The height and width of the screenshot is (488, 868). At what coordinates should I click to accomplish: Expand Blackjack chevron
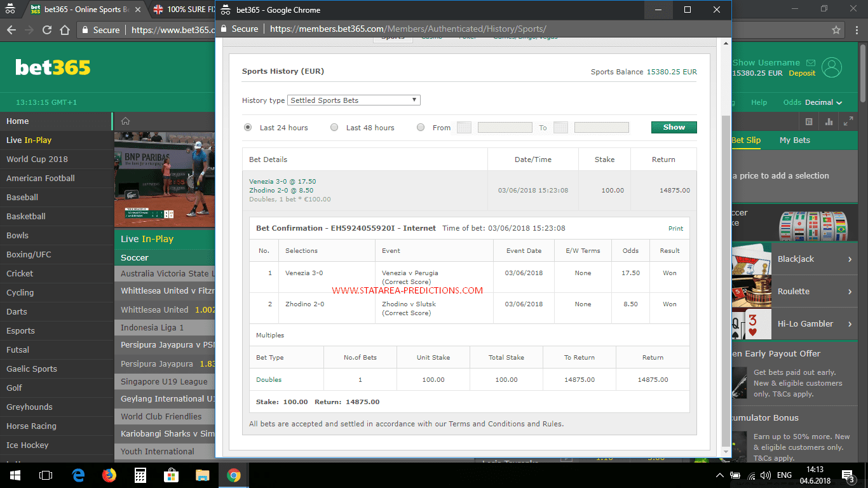[850, 259]
